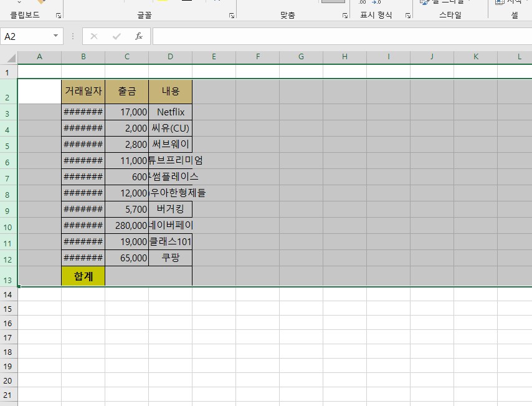Select column I header
The height and width of the screenshot is (406, 532).
389,57
